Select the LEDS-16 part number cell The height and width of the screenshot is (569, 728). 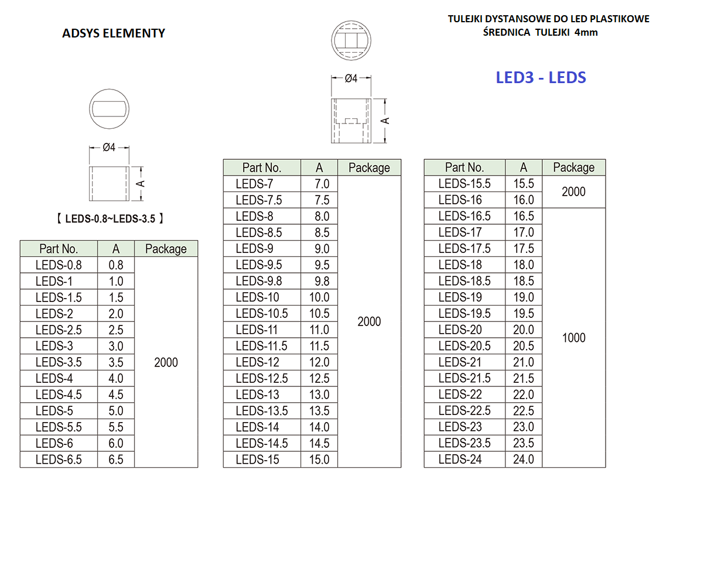pyautogui.click(x=464, y=200)
